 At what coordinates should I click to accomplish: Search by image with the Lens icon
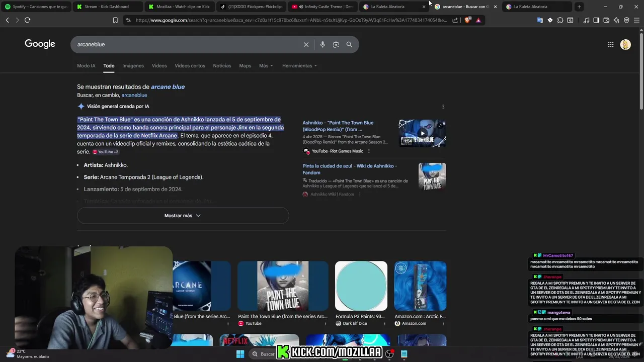[x=336, y=45]
